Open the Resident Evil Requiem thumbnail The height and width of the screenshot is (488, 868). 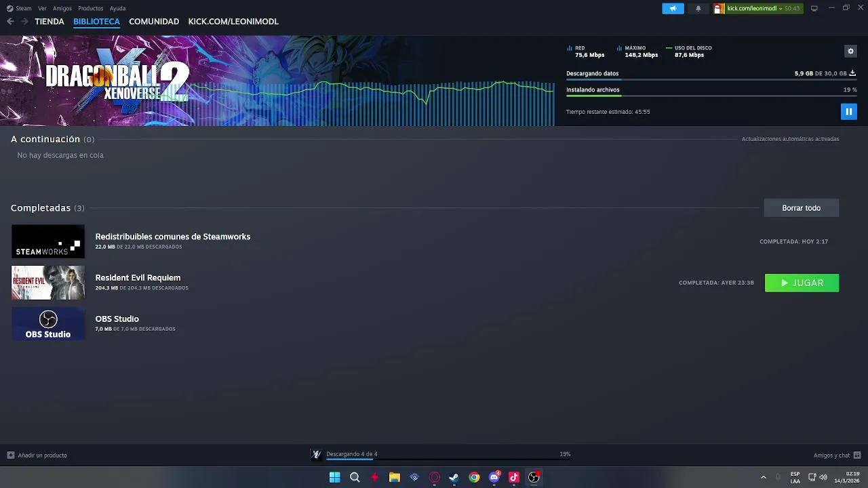pos(48,283)
